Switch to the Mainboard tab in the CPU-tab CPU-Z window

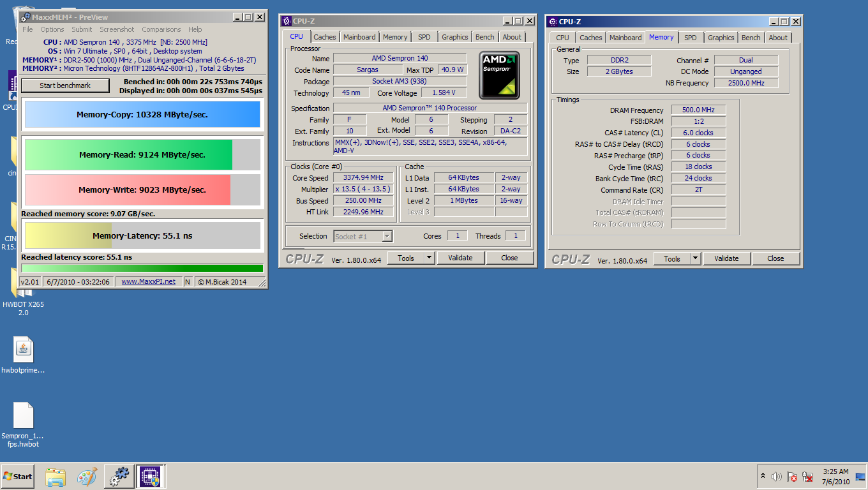click(x=359, y=37)
